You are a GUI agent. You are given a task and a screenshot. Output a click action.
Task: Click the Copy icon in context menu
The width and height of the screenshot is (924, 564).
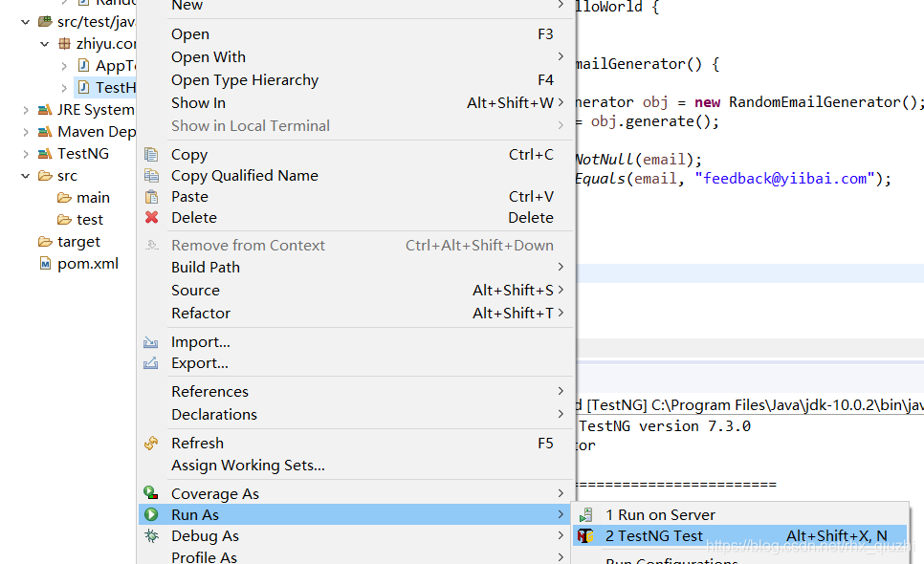coord(151,155)
